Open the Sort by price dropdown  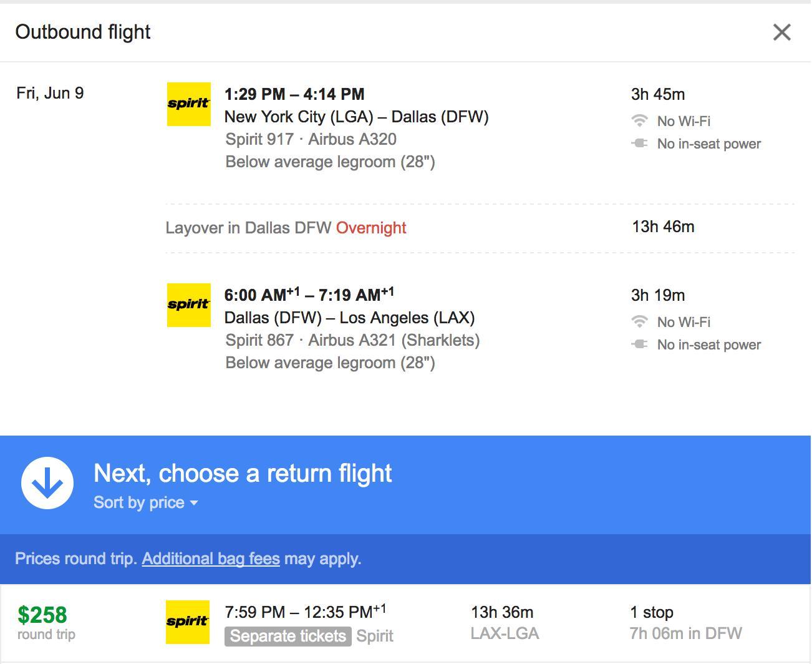pyautogui.click(x=145, y=502)
